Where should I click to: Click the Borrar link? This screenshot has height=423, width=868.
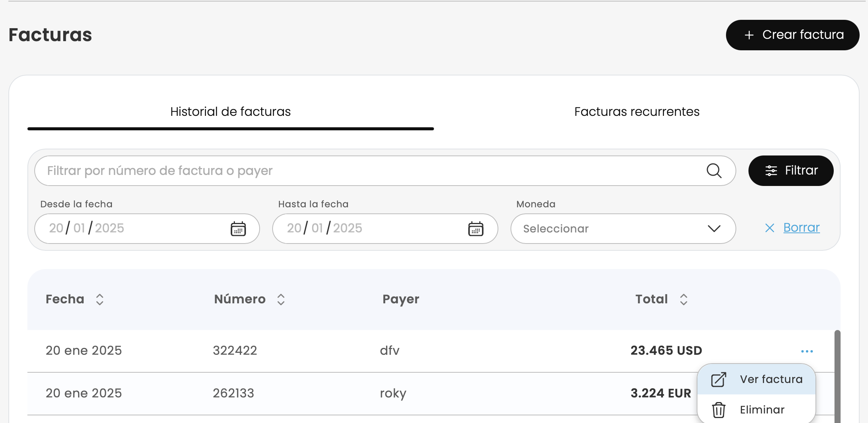801,228
